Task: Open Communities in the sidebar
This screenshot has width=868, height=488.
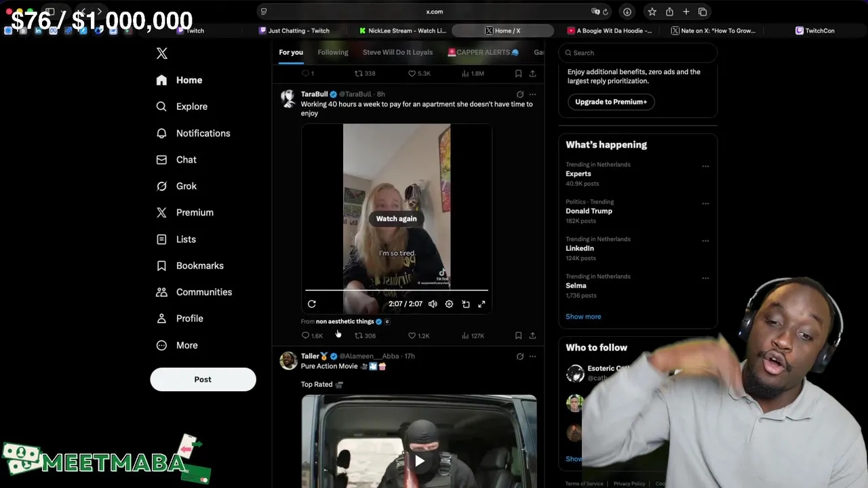Action: pyautogui.click(x=194, y=292)
